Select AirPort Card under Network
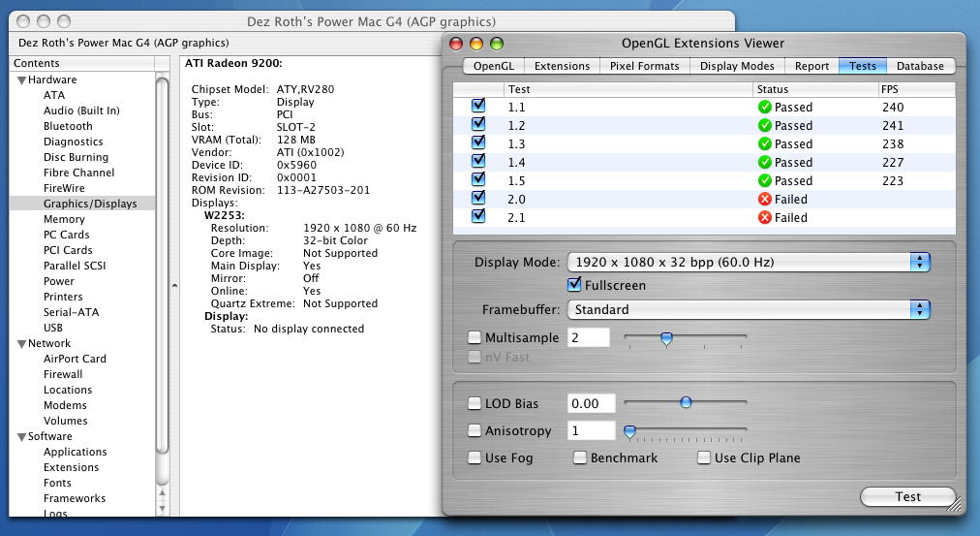Viewport: 980px width, 536px height. coord(75,359)
